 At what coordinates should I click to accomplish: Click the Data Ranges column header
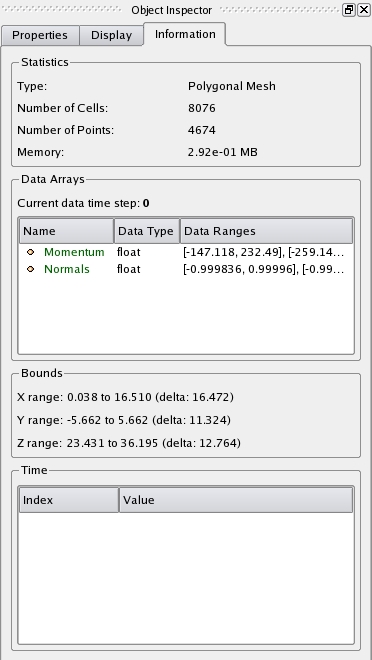[266, 231]
